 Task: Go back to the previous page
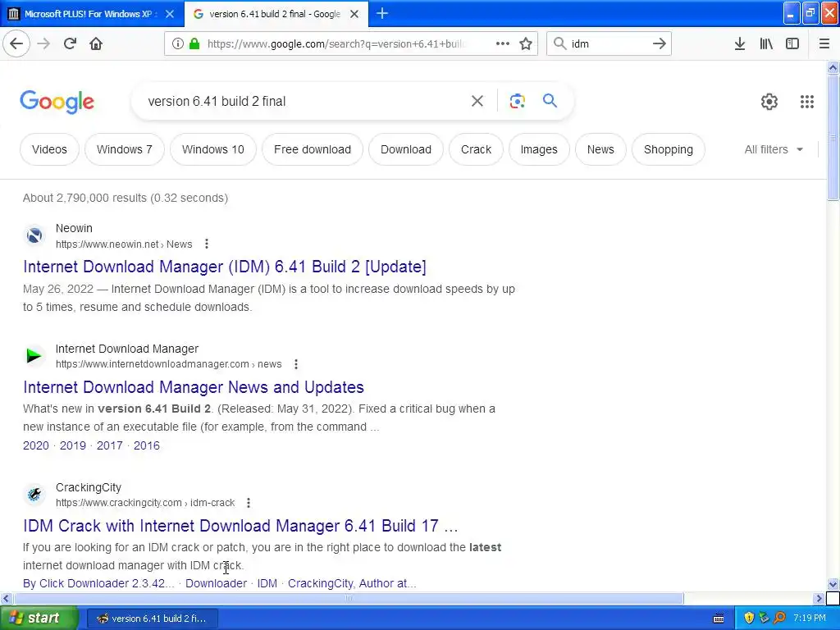pos(16,43)
